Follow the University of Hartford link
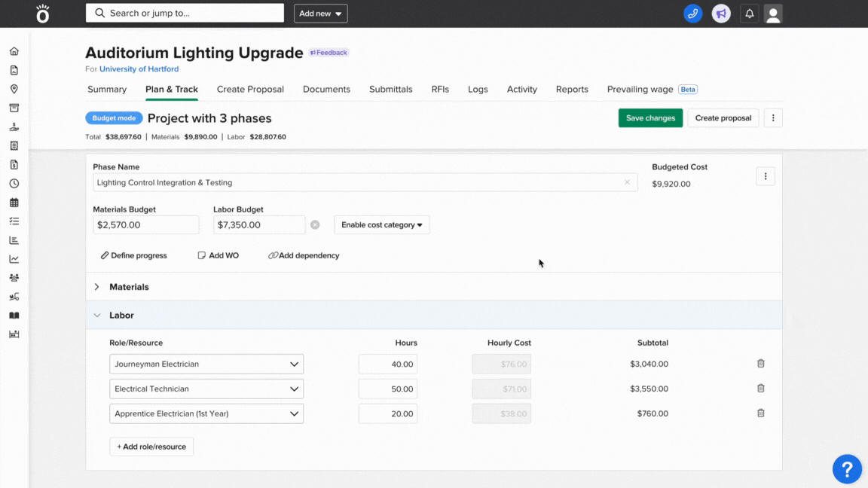Image resolution: width=868 pixels, height=488 pixels. click(x=139, y=69)
